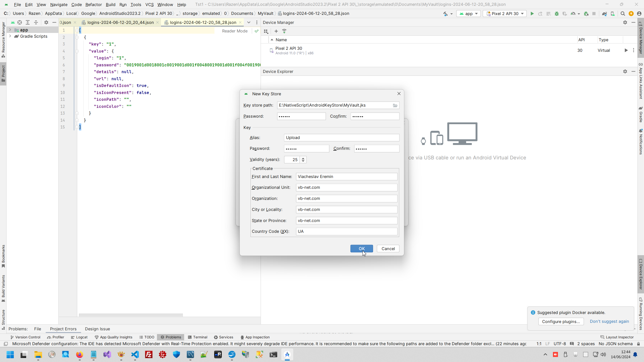Expand the app module tree node
This screenshot has width=644, height=362.
pyautogui.click(x=10, y=30)
